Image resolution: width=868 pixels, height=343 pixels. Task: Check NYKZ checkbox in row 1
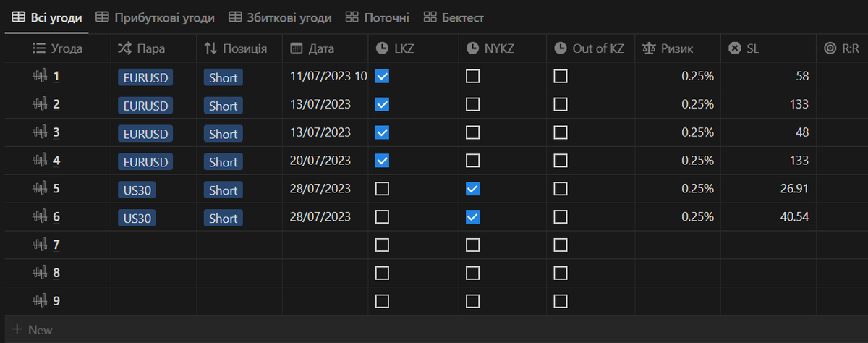[472, 76]
